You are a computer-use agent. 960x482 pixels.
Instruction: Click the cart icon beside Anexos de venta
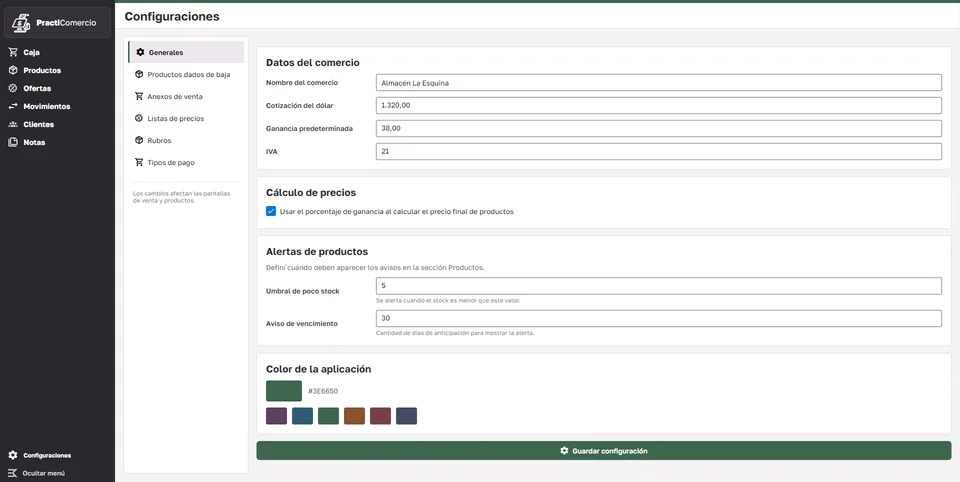pyautogui.click(x=139, y=96)
